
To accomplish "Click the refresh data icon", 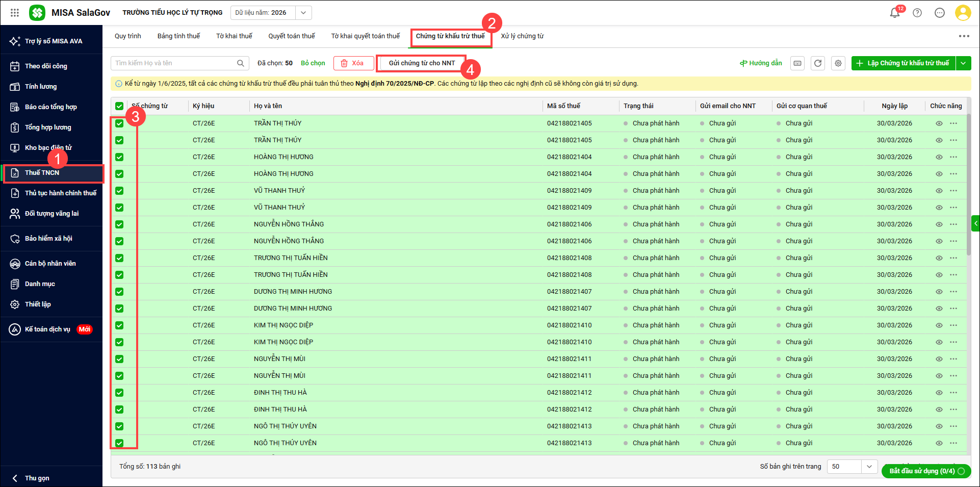I will tap(818, 63).
